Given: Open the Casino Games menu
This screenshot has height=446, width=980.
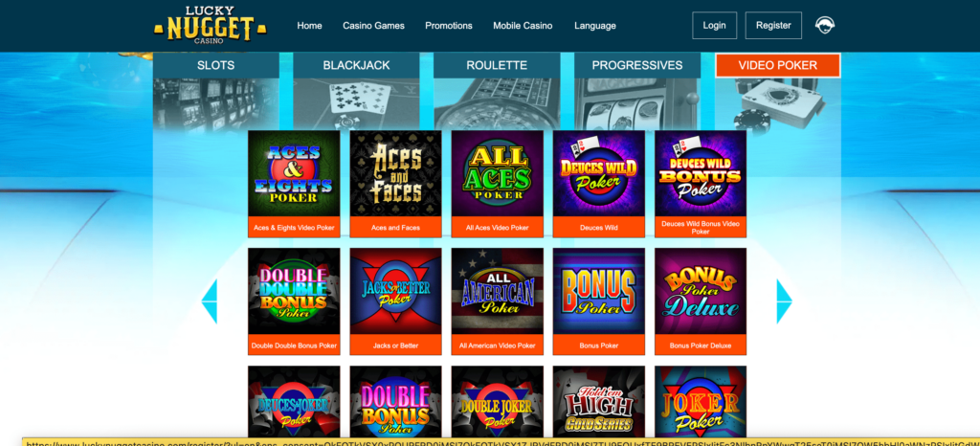Looking at the screenshot, I should coord(374,26).
